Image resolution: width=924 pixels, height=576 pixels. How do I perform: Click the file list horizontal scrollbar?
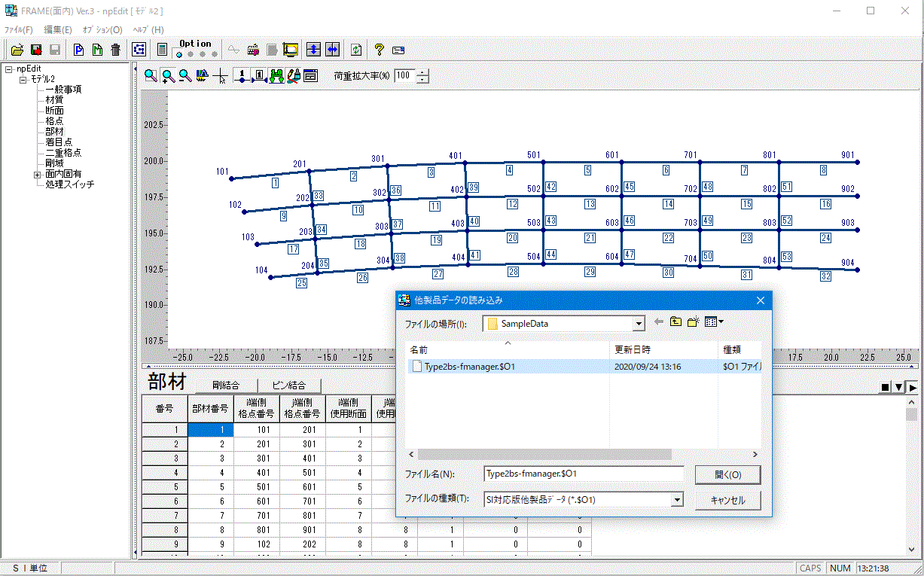pyautogui.click(x=543, y=454)
